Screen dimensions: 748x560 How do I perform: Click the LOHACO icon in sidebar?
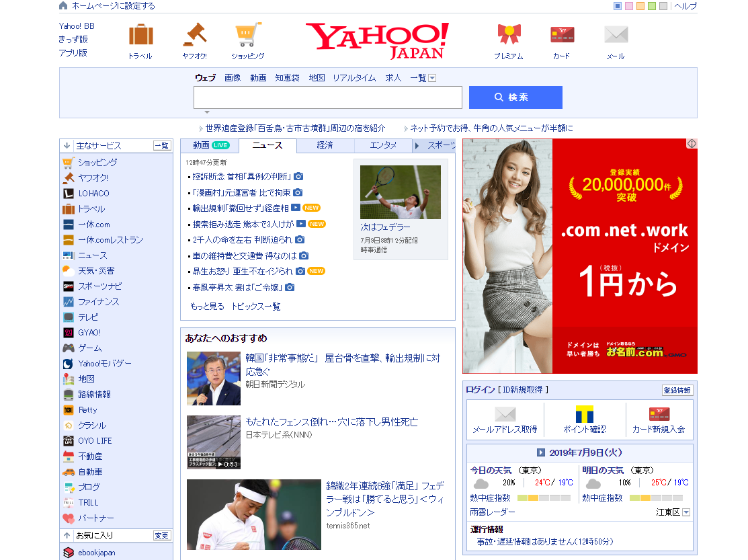tap(69, 193)
